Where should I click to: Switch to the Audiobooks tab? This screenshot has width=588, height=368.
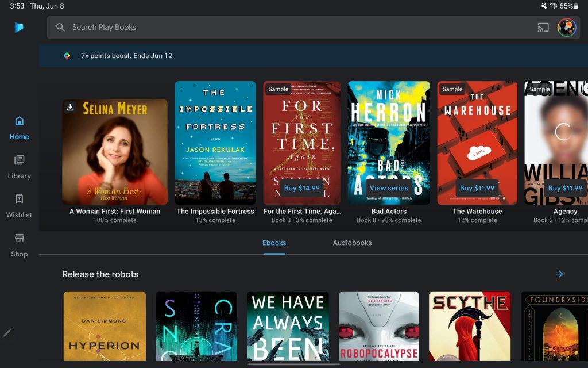[352, 243]
